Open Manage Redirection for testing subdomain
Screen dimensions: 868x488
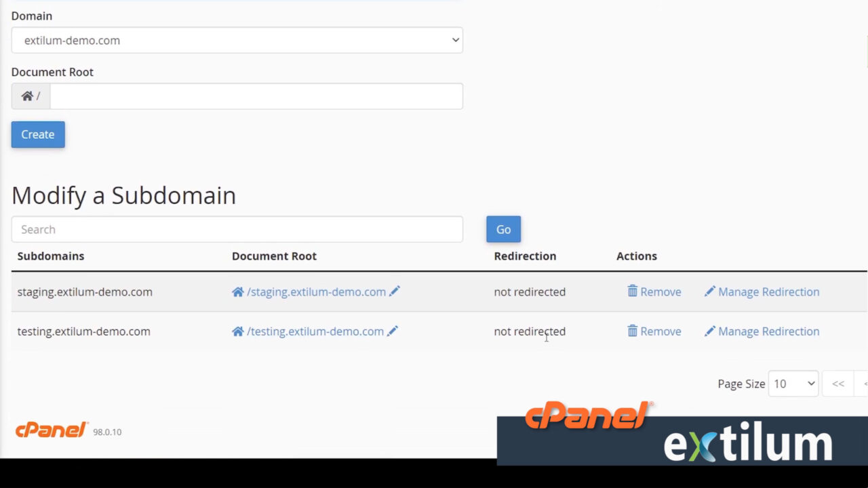(x=769, y=331)
